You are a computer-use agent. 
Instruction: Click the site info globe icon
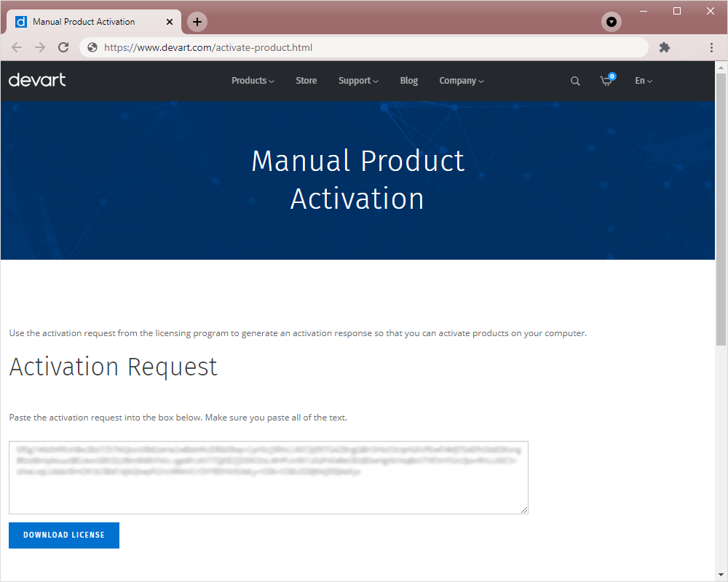point(92,47)
